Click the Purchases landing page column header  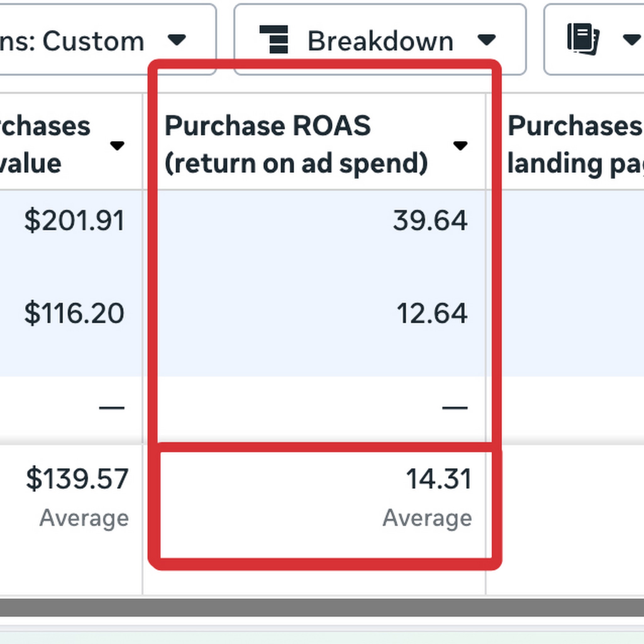click(573, 144)
